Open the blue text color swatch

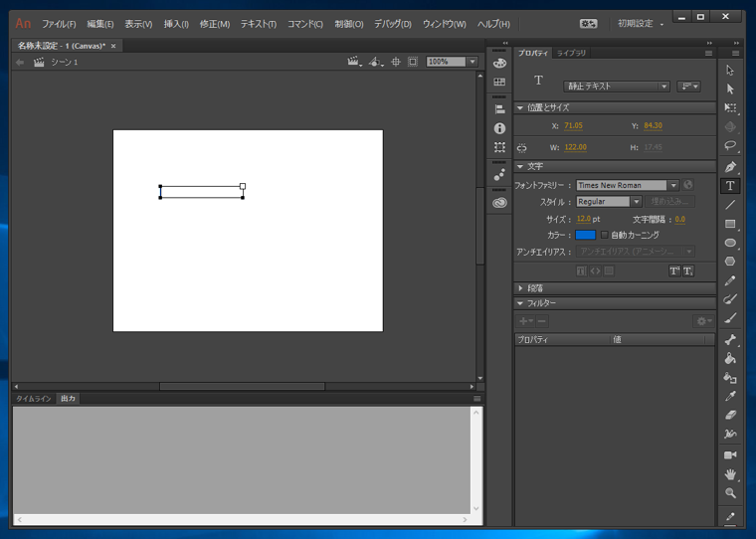pyautogui.click(x=585, y=235)
